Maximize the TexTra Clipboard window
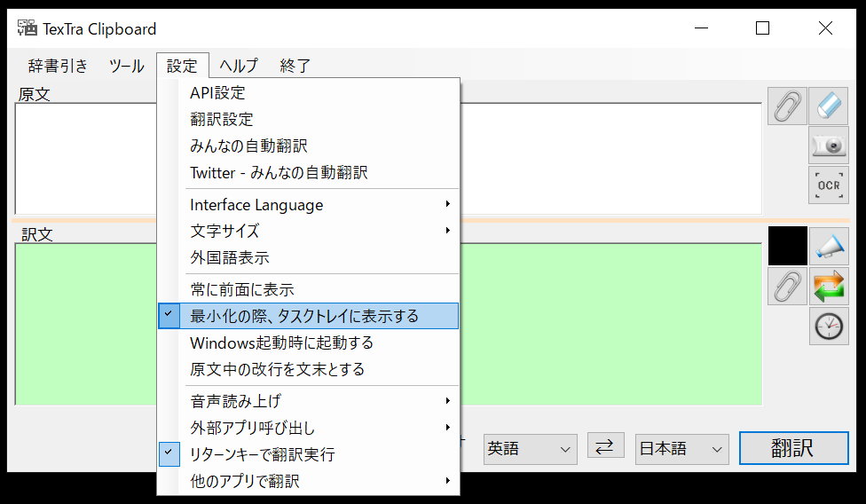This screenshot has height=504, width=866. [x=763, y=28]
